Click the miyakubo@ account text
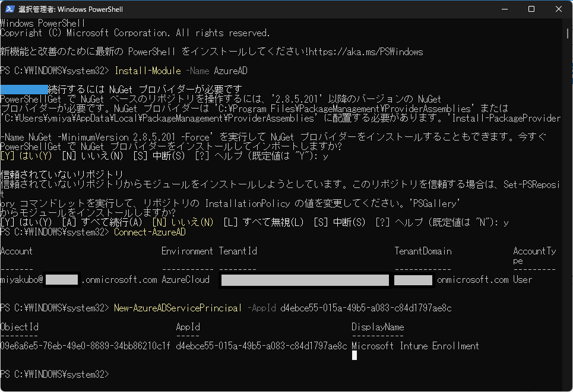Screen dimensions: 573x392 click(x=21, y=279)
